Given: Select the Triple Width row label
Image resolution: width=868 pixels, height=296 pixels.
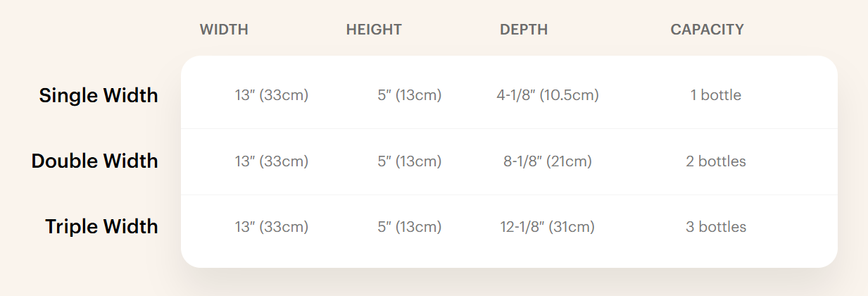Looking at the screenshot, I should (x=101, y=227).
